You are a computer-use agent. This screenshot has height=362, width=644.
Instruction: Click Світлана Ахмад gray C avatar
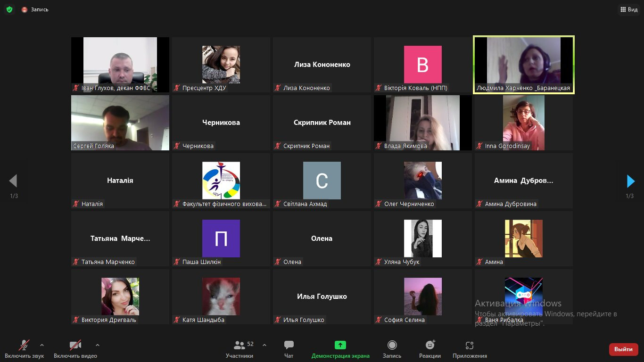[x=322, y=181]
